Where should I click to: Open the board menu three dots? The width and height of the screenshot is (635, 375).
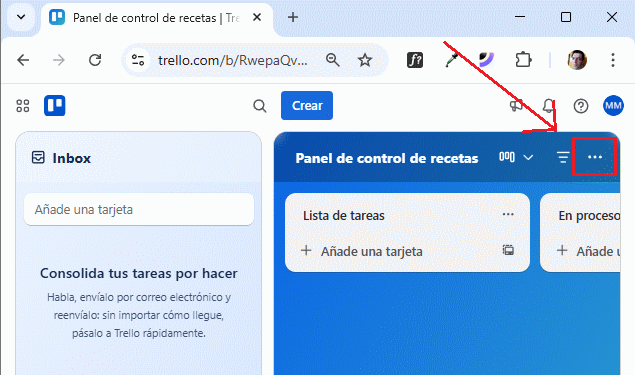tap(595, 157)
